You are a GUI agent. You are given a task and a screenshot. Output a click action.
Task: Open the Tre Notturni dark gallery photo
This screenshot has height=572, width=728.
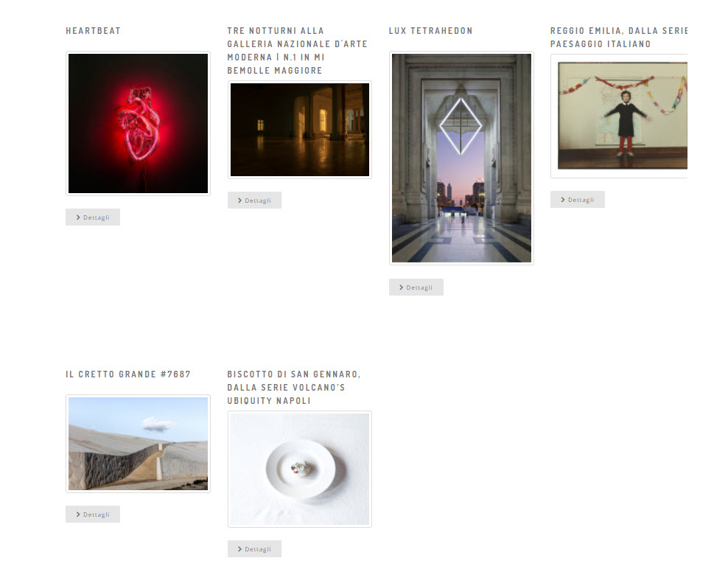pos(300,130)
